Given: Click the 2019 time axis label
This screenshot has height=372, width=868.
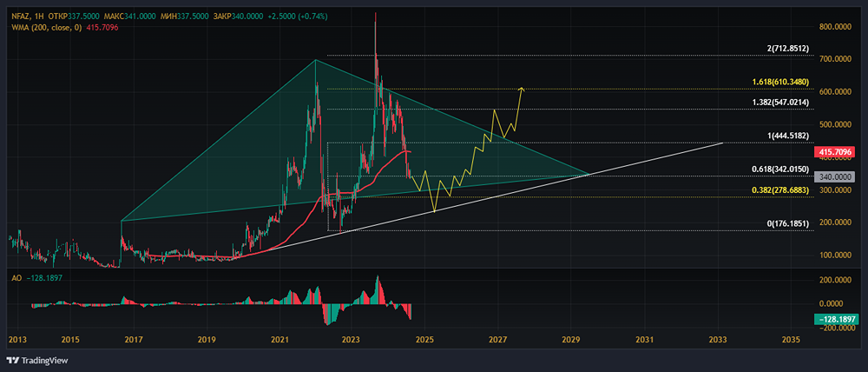Looking at the screenshot, I should pos(207,339).
